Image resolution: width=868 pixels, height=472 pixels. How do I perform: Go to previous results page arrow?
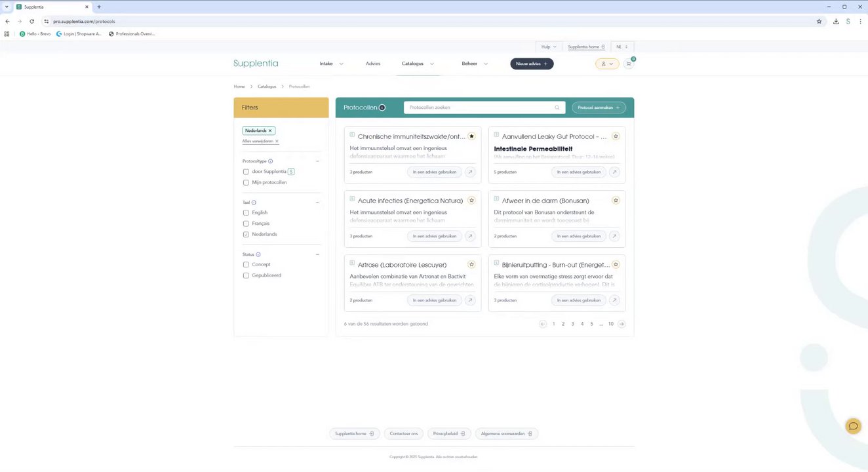click(x=543, y=324)
